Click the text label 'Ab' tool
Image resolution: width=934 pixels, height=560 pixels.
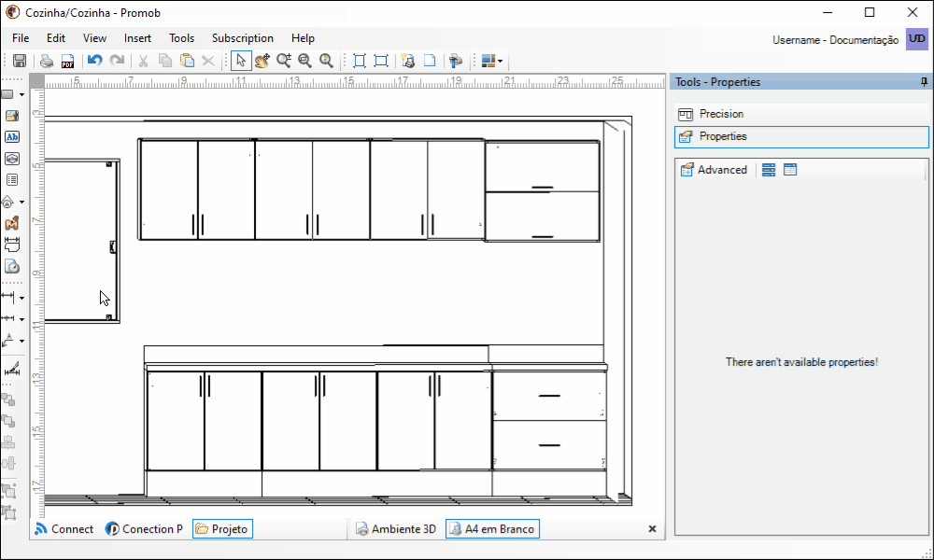(12, 136)
